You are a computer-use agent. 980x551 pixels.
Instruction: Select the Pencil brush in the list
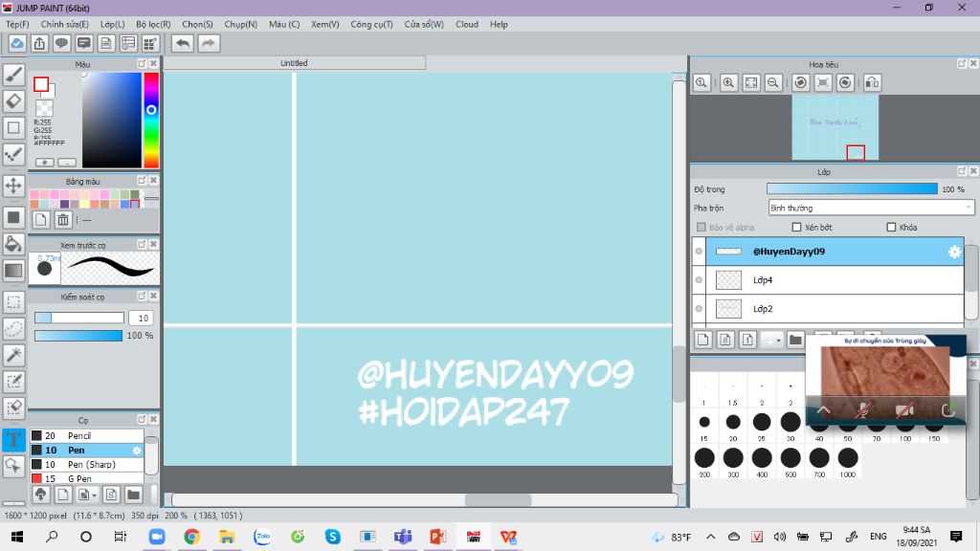(x=87, y=435)
